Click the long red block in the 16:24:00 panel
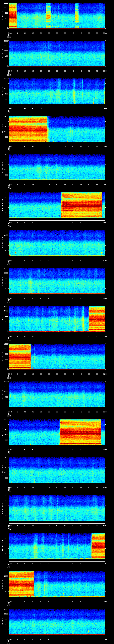Viewport: 114px width, 644px height. [28, 129]
